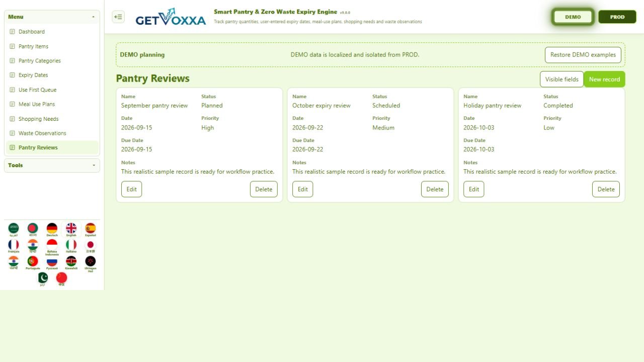
Task: Delete October expiry review
Action: pos(435,189)
